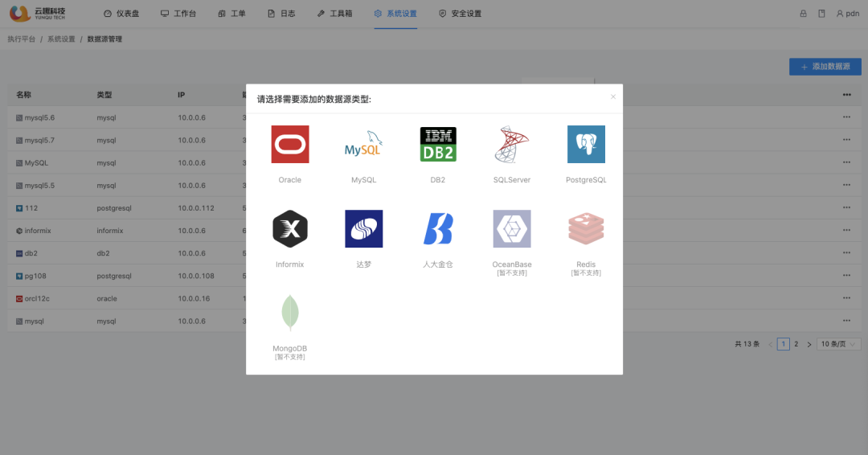Pick the Informix data source icon

(x=290, y=228)
